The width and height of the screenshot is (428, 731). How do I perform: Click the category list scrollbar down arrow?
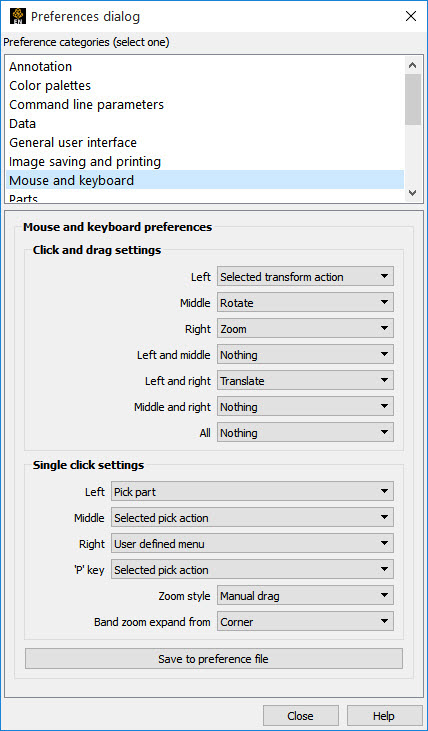pyautogui.click(x=412, y=193)
